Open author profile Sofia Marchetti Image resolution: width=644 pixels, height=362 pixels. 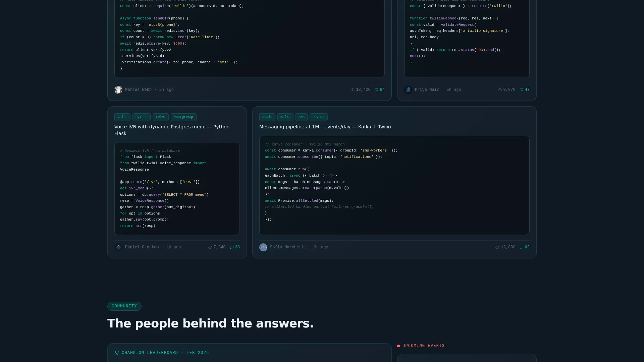pos(288,247)
